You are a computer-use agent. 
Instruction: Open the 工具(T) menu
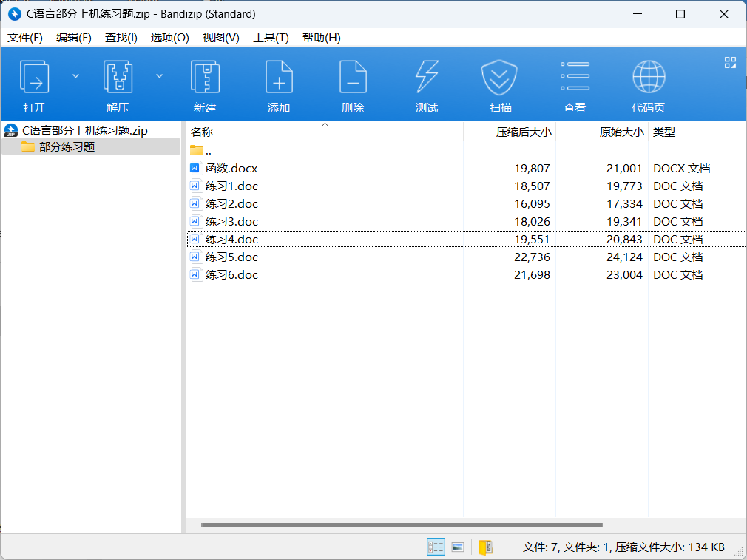[x=271, y=38]
